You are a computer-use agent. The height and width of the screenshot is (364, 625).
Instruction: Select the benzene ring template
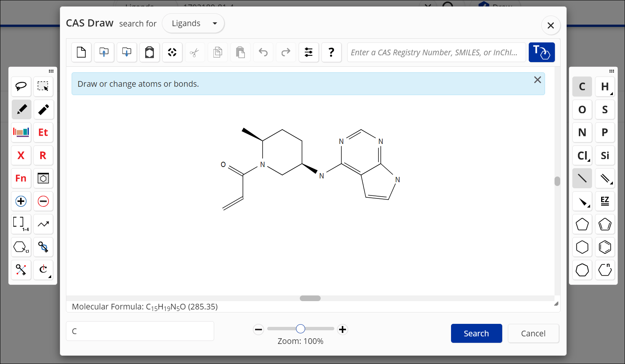pos(605,247)
